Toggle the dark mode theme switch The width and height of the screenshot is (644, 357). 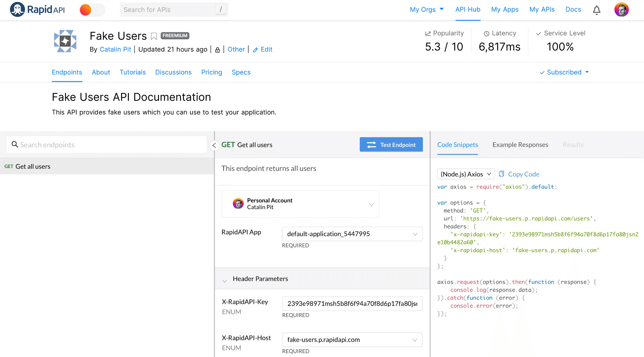click(92, 10)
